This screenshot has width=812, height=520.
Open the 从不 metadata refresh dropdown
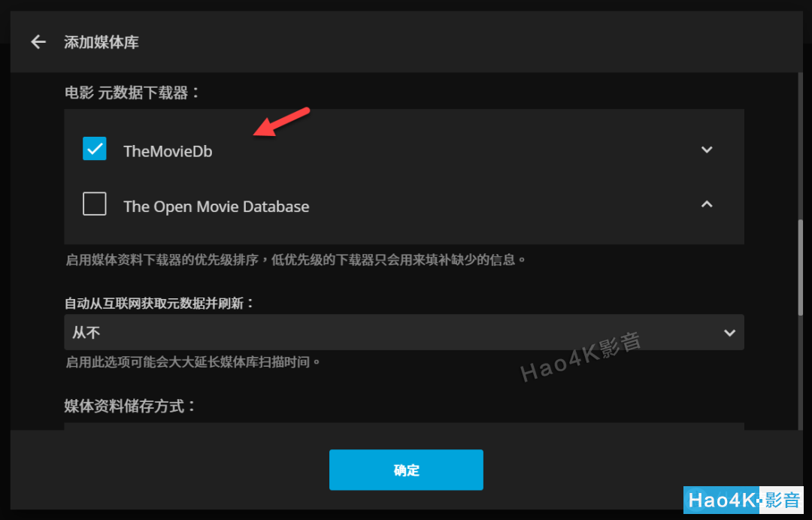(404, 332)
